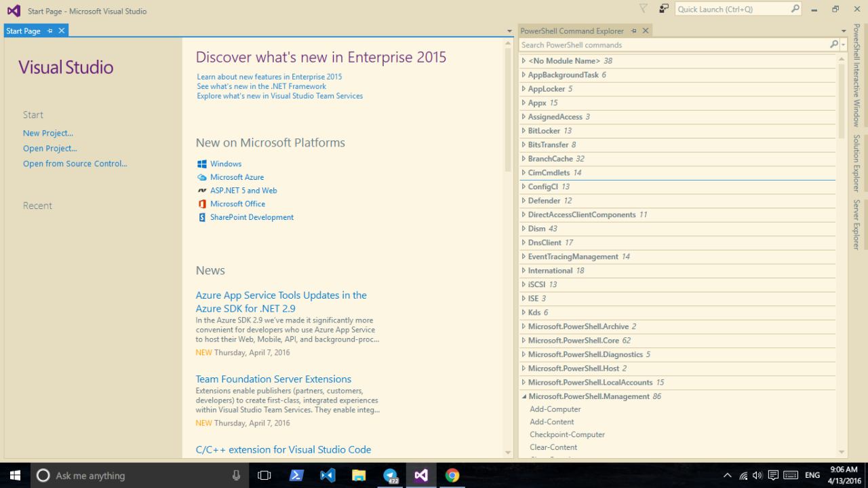
Task: Select the Clear-Content command
Action: click(x=553, y=447)
